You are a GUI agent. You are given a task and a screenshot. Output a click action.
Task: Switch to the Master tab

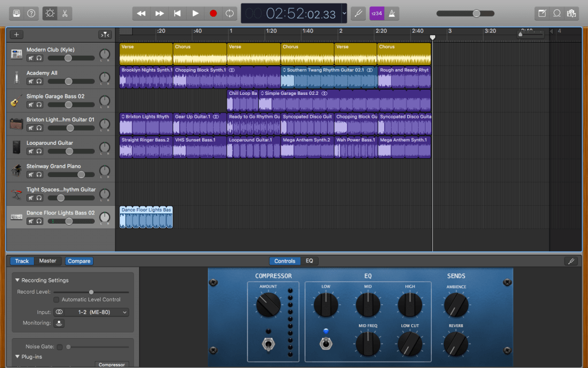pyautogui.click(x=48, y=260)
